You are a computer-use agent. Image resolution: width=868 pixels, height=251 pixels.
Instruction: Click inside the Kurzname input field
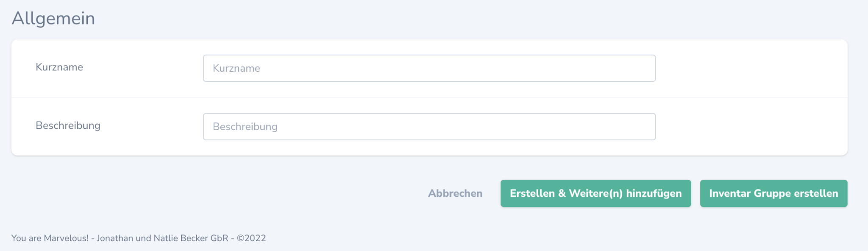[429, 68]
